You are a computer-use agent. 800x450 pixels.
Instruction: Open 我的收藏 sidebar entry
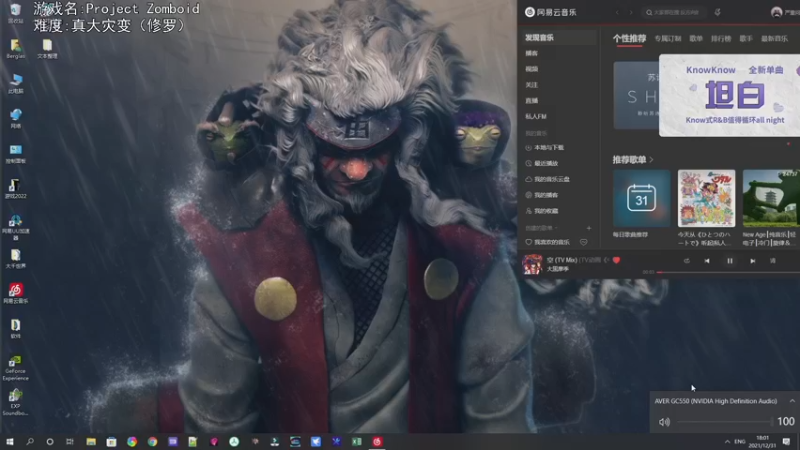pos(541,211)
